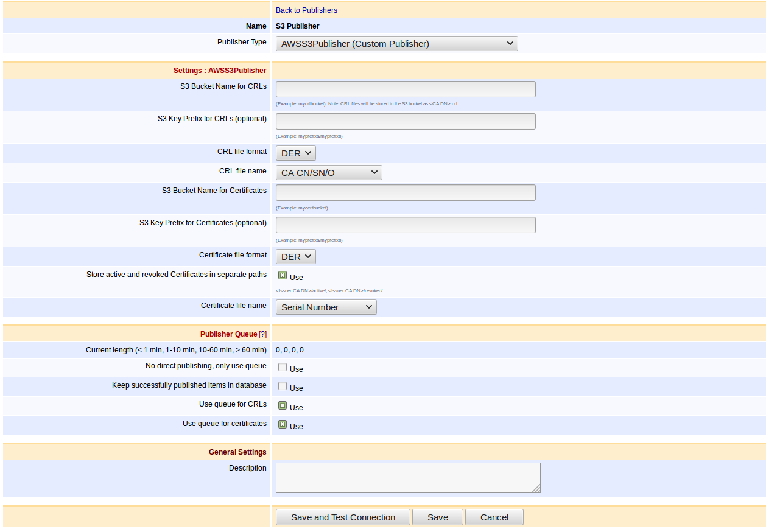Click the S3 Bucket Name for CRLs field
Viewport: 766px width, 532px height.
coord(406,89)
